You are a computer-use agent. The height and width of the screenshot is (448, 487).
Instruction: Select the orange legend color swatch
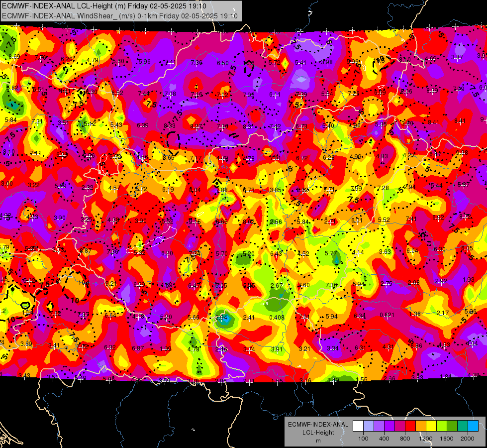point(421,426)
